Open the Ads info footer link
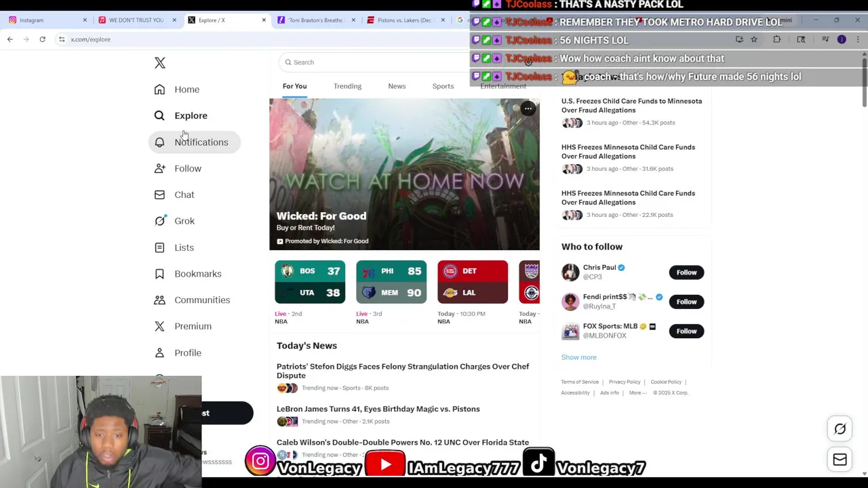This screenshot has height=488, width=868. 609,393
